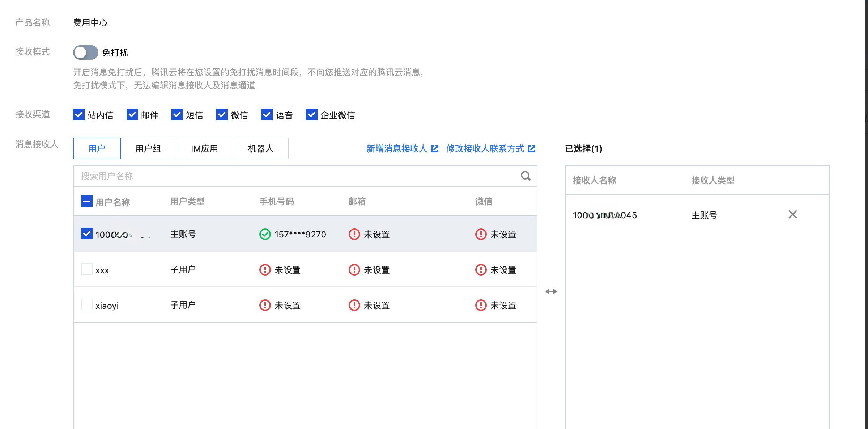Toggle the 免打扰 do-not-disturb switch
Screen dimensions: 868x429
86,53
